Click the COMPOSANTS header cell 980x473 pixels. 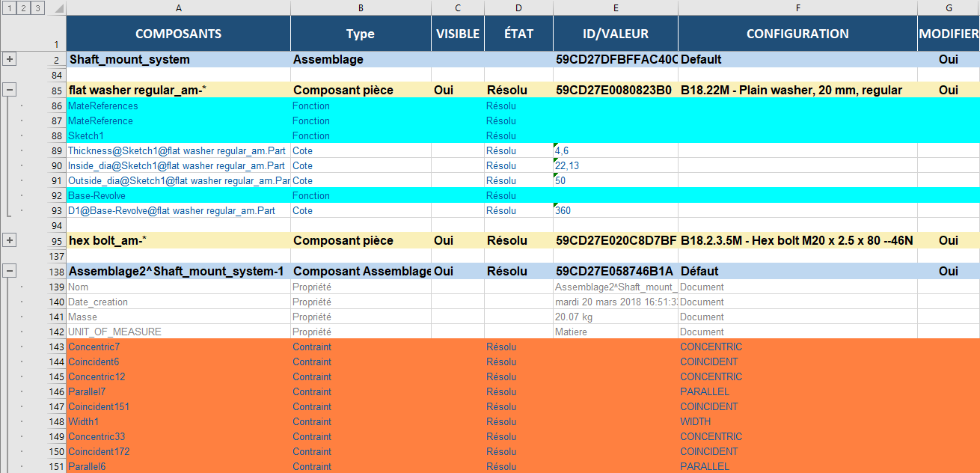click(x=178, y=34)
